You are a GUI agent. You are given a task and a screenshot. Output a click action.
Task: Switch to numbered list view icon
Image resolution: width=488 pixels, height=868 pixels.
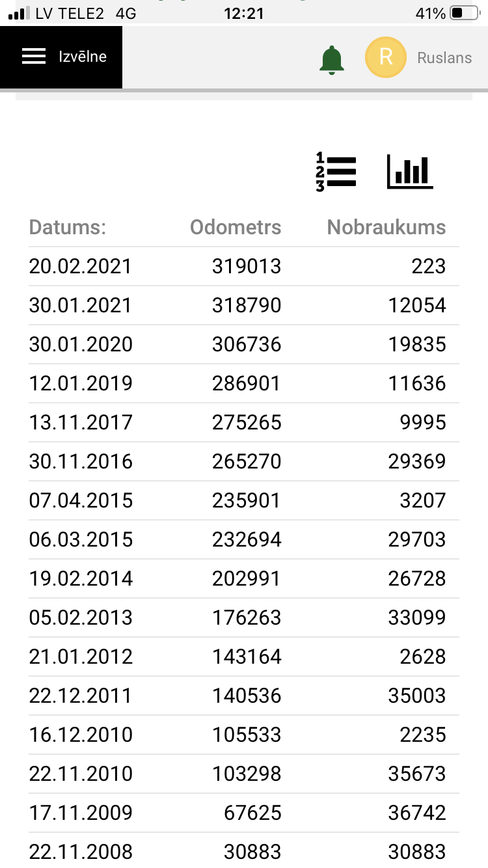click(x=336, y=172)
